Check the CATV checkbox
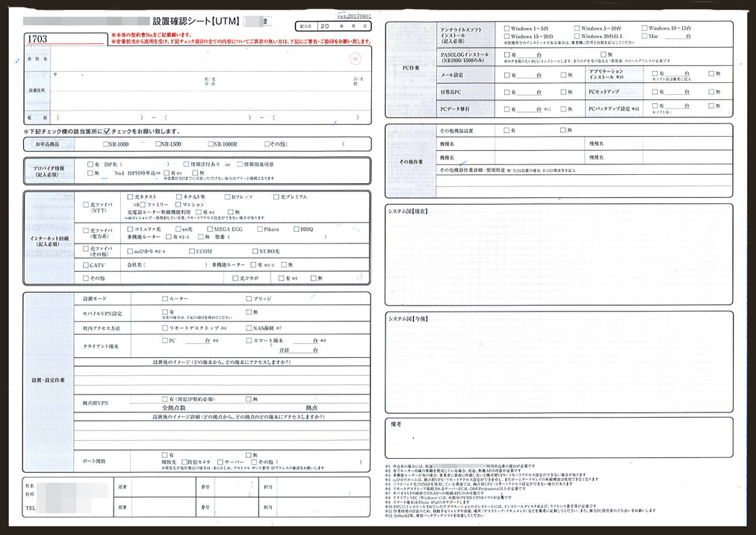 [86, 265]
